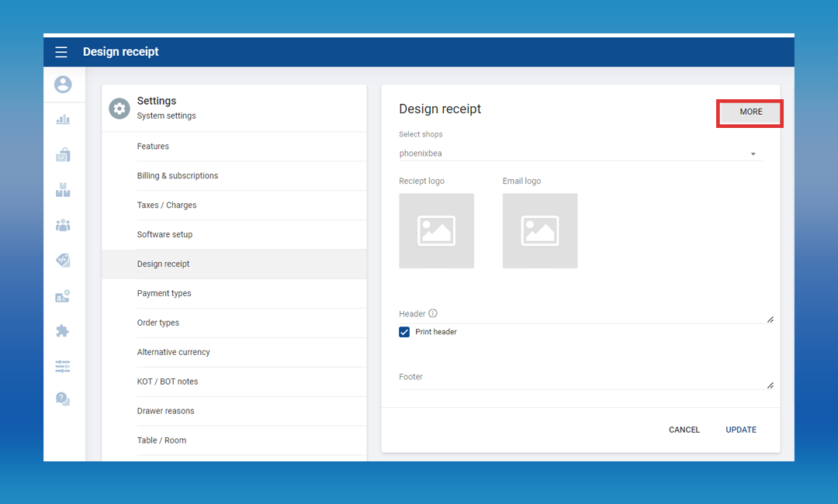Open the bar chart reports icon
This screenshot has width=838, height=504.
(x=63, y=119)
